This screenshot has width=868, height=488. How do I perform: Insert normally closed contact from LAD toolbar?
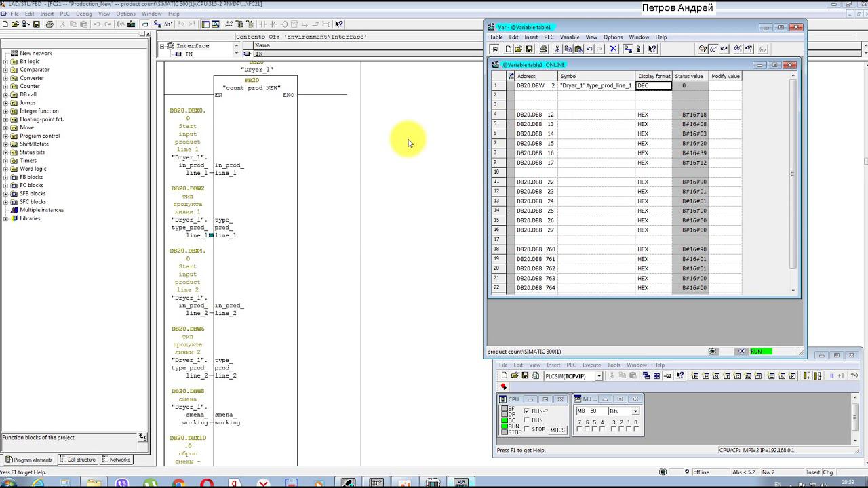273,24
